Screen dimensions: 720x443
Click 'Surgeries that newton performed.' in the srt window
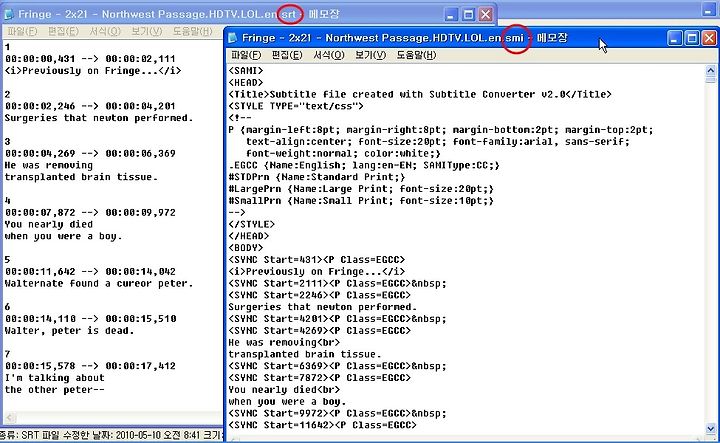click(x=99, y=118)
